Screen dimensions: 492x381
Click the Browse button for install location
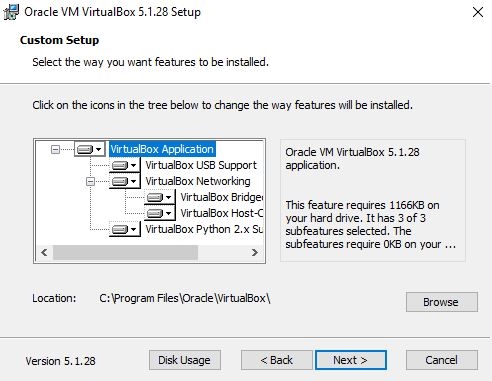pyautogui.click(x=442, y=302)
